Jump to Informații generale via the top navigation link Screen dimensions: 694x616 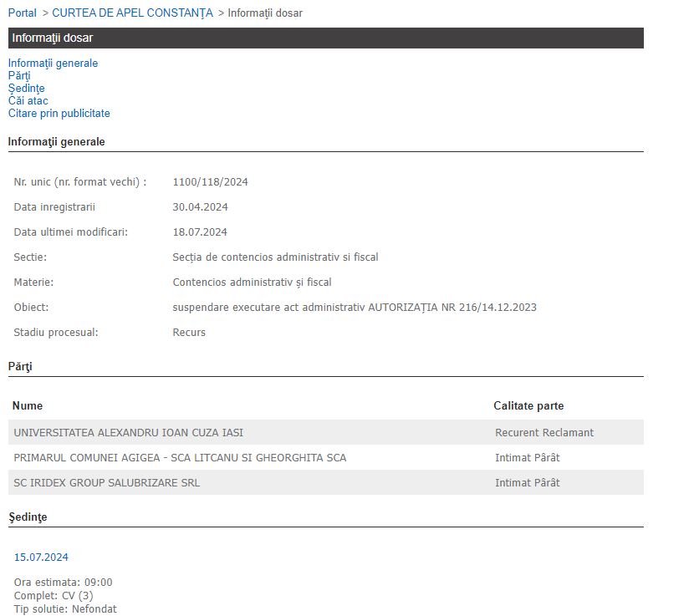click(53, 64)
